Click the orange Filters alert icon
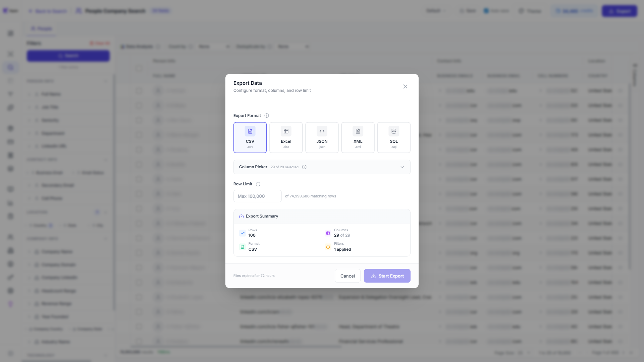 328,247
